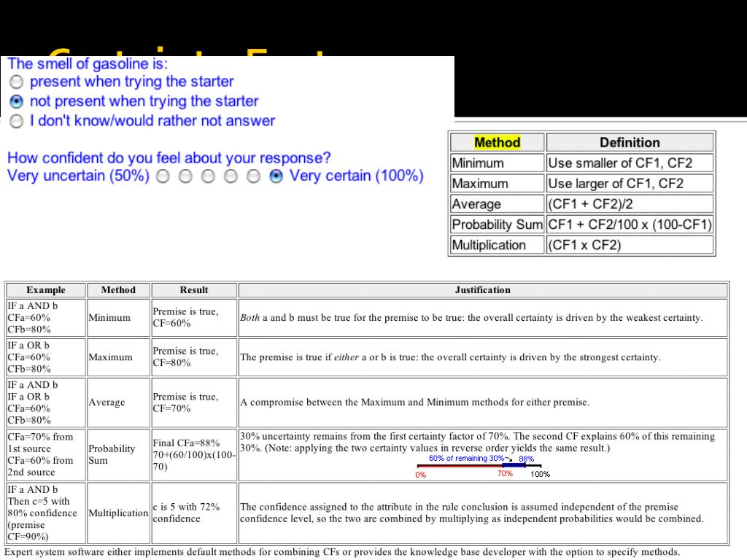Click the 'Method' header in the Example table

click(118, 290)
